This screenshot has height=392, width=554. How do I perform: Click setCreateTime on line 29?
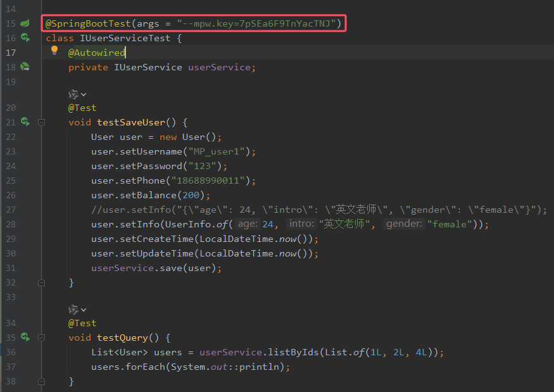coord(157,239)
